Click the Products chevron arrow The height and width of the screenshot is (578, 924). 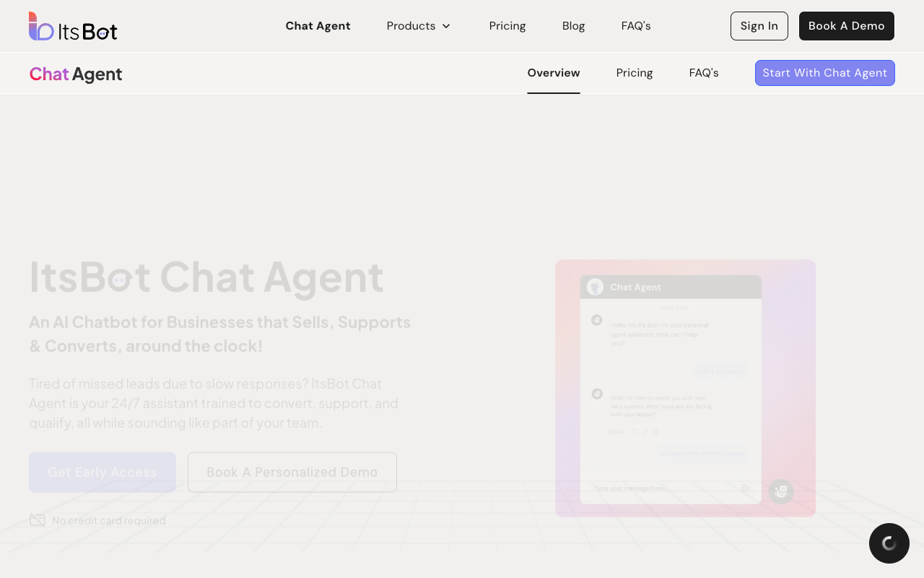(x=446, y=26)
